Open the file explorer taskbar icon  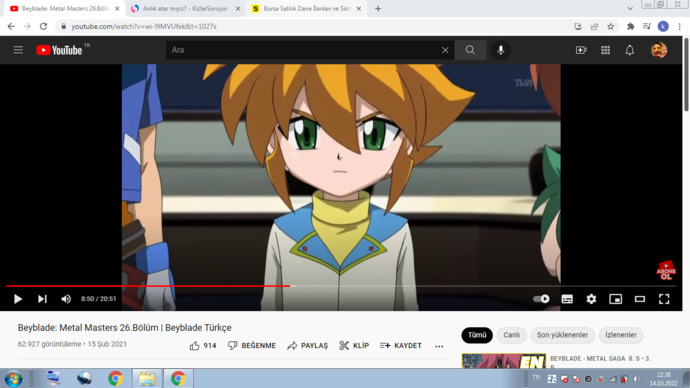click(147, 378)
